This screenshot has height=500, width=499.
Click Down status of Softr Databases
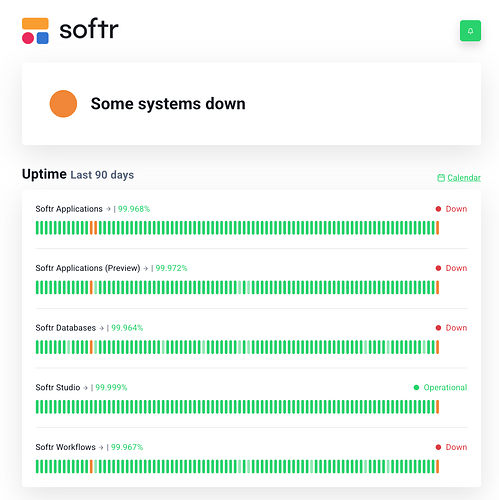pyautogui.click(x=451, y=328)
